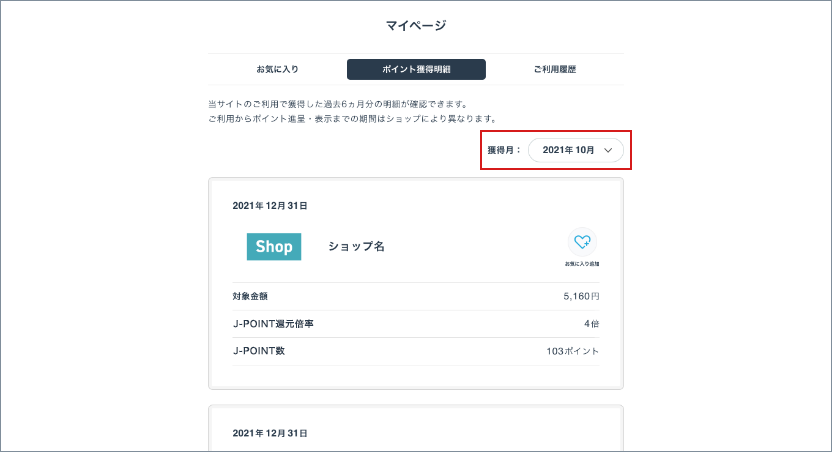832x452 pixels.
Task: Click the お気に入り追加 label under the heart
Action: [582, 264]
